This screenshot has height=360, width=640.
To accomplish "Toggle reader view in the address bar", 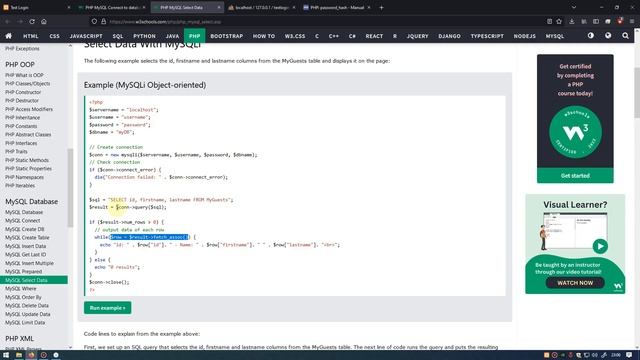I will click(549, 21).
